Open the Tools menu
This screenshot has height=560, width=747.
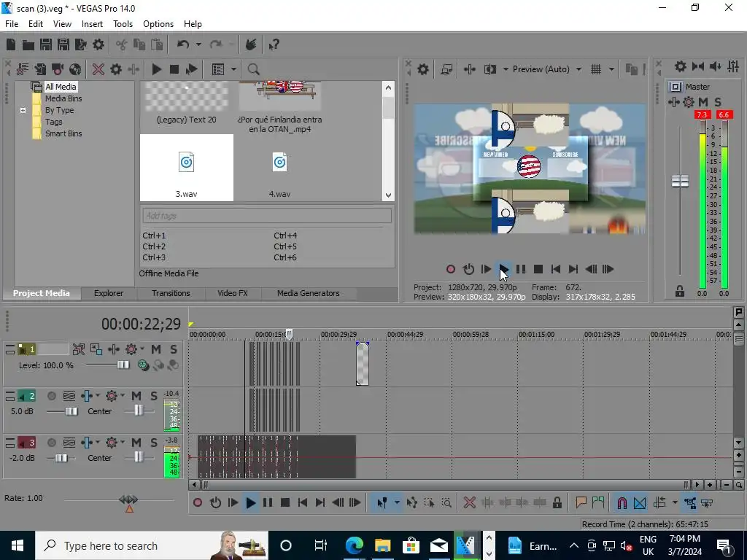(123, 24)
